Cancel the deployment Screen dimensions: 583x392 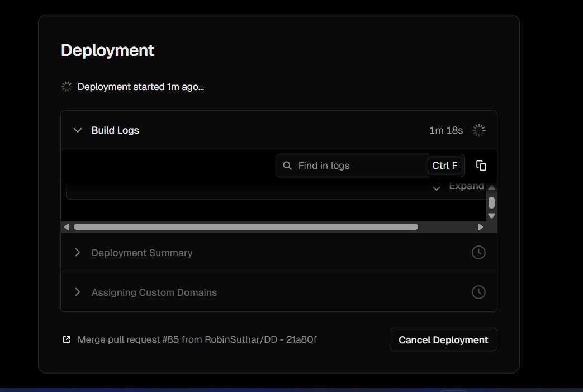point(443,339)
